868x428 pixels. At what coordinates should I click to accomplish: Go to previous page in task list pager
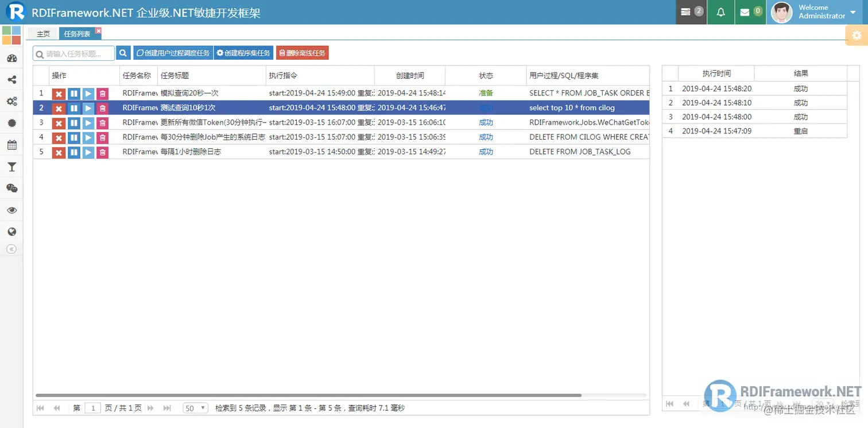(57, 408)
